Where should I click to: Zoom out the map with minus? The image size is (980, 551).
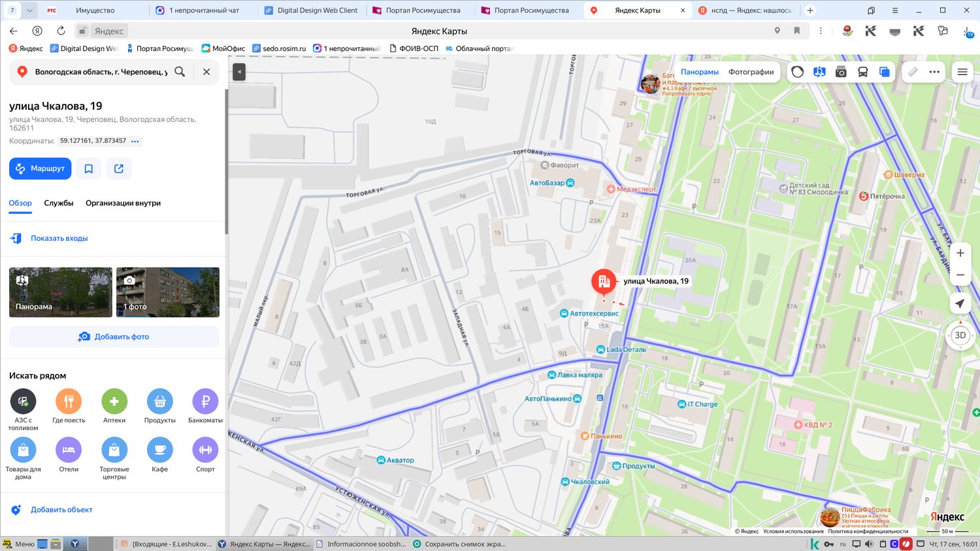(x=960, y=275)
